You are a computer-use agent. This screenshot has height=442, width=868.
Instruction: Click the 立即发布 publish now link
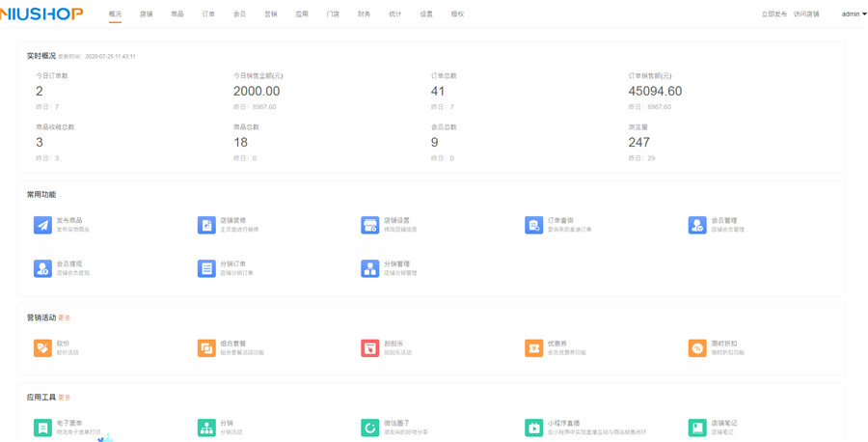tap(773, 14)
